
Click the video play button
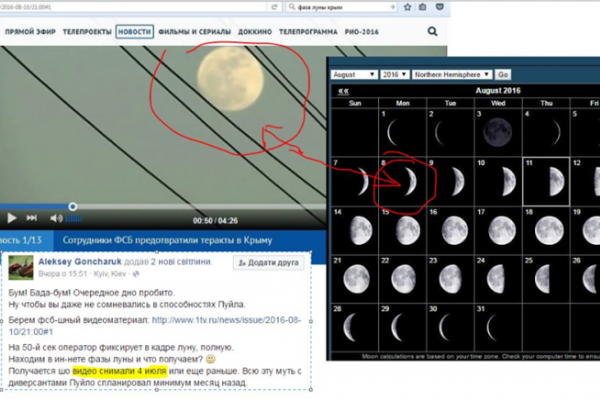[x=12, y=217]
